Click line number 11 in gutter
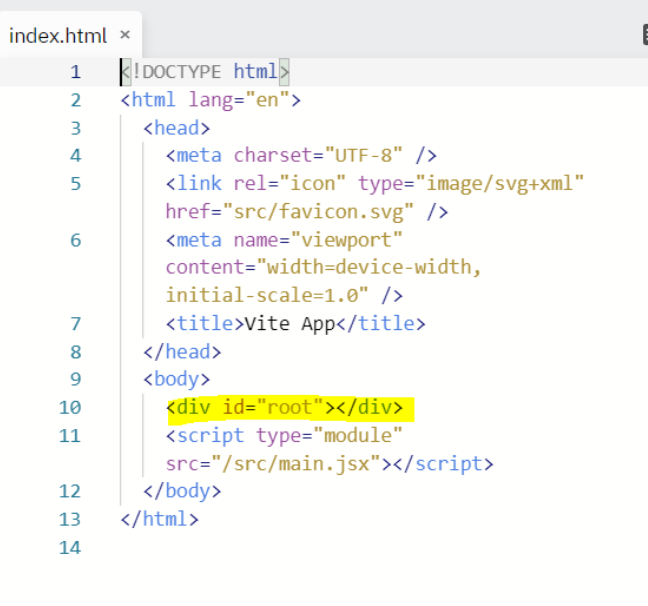648x606 pixels. (x=70, y=436)
